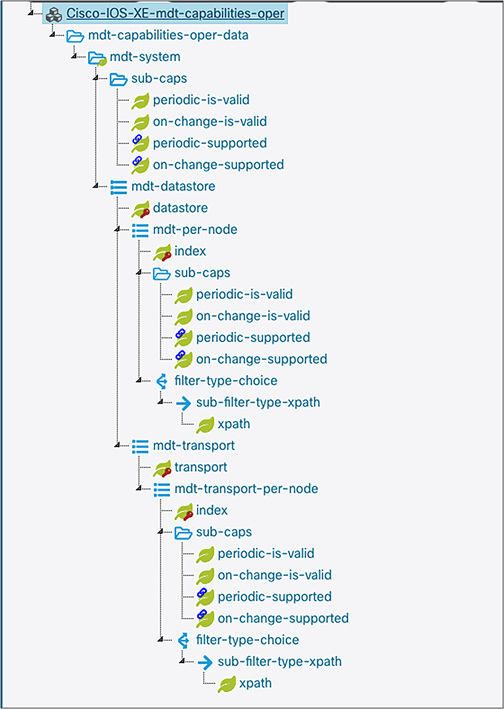Select xpath text under mdt-transport-per-node

(255, 683)
